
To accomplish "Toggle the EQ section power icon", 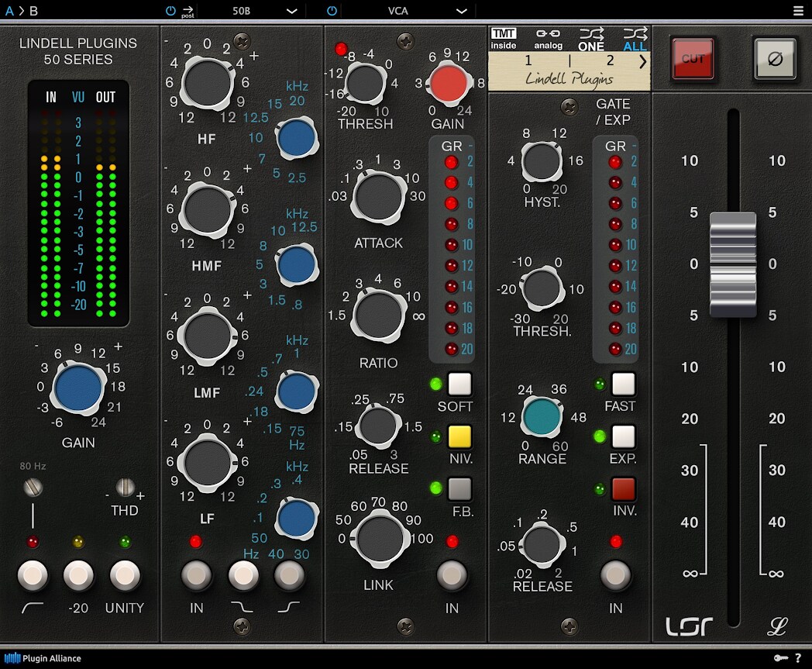I will 170,10.
